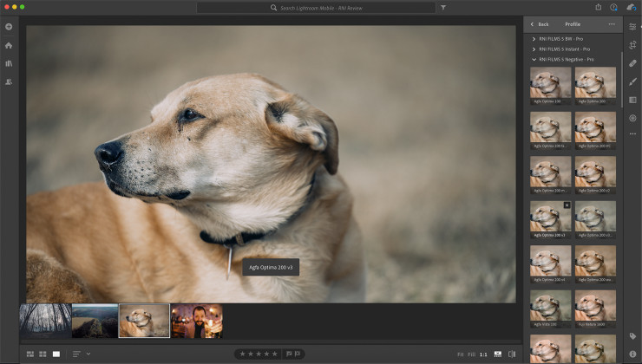Toggle favorite star on Agfa Optima 200 v3
This screenshot has width=642, height=364.
(567, 205)
